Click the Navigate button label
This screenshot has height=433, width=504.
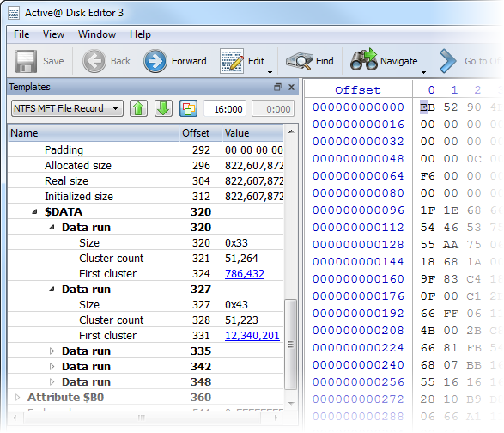[x=399, y=61]
